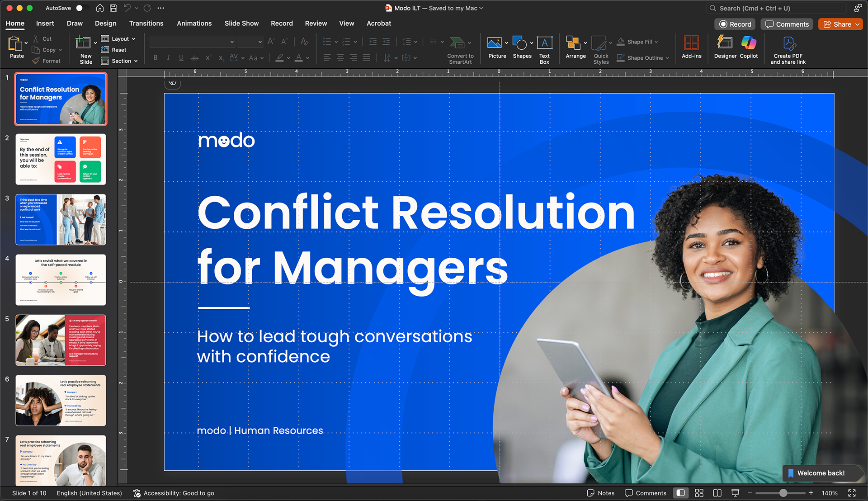868x501 pixels.
Task: Click the Record button at top right
Action: coord(736,24)
